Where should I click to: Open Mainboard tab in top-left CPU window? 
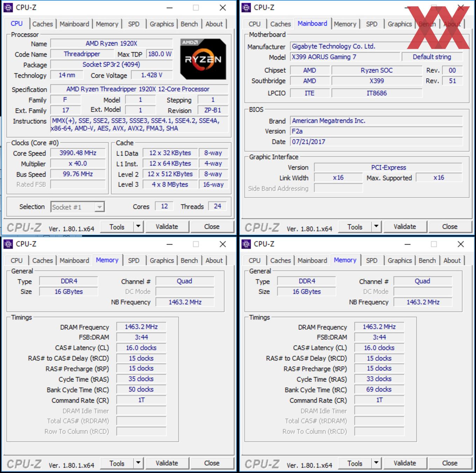(74, 24)
